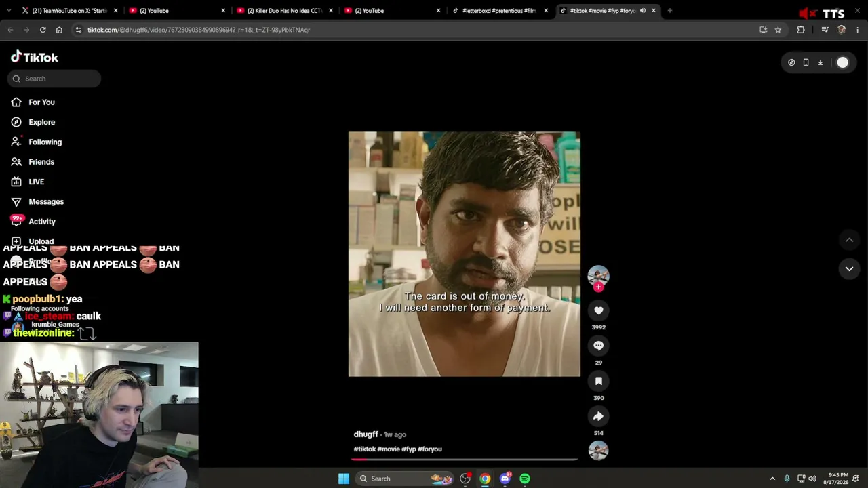The image size is (868, 488).
Task: Switch to the first YouTube tab
Action: coord(178,11)
